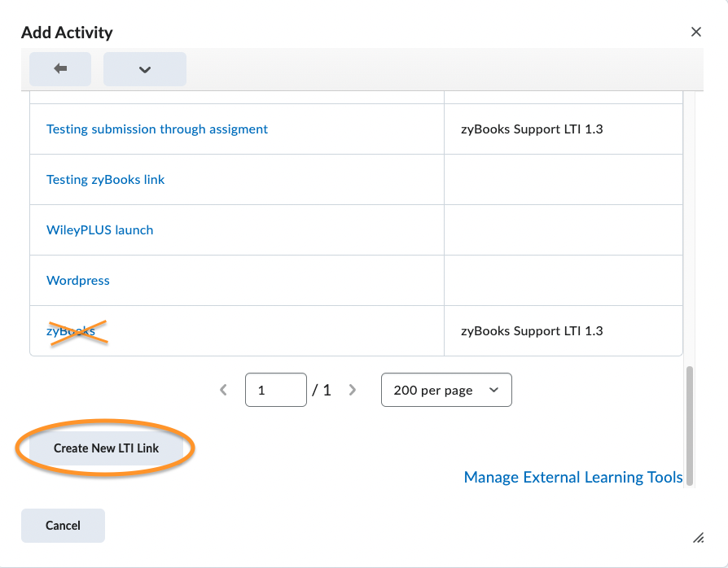Click the dialog resize handle icon
Screen dimensions: 728x568
(699, 538)
